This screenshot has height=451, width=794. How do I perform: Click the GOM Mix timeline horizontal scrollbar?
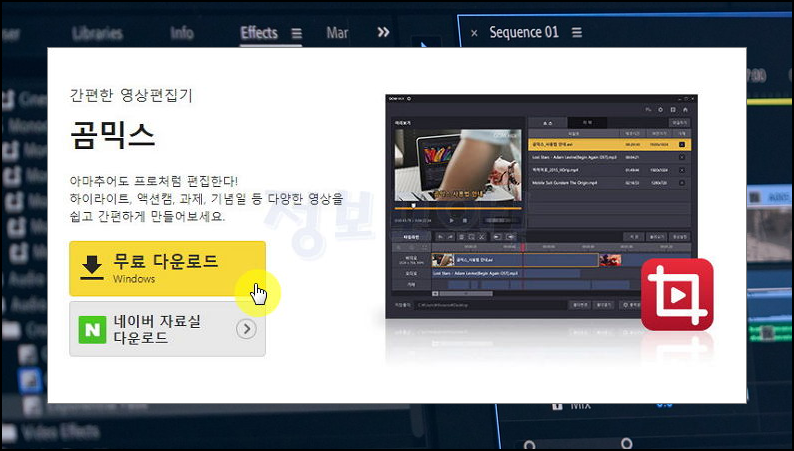click(465, 294)
